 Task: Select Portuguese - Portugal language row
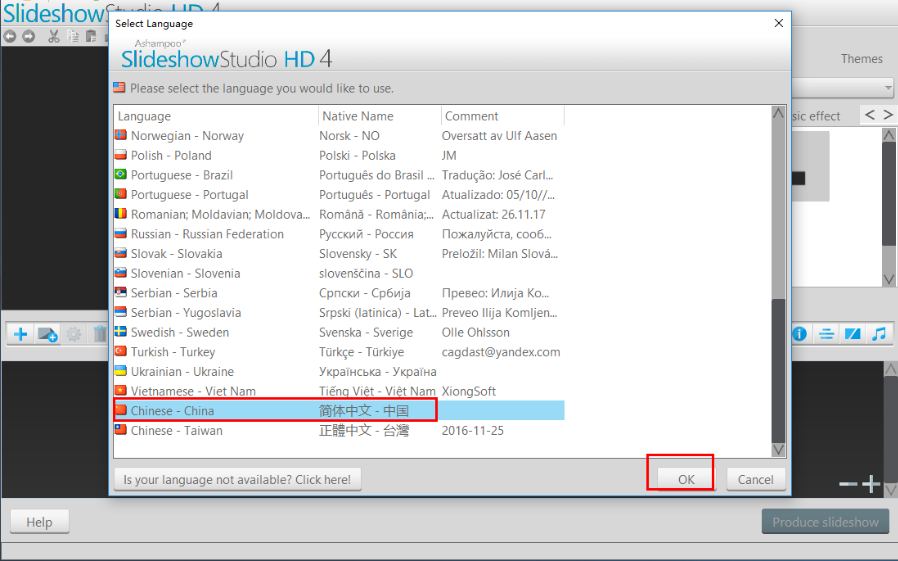(339, 195)
